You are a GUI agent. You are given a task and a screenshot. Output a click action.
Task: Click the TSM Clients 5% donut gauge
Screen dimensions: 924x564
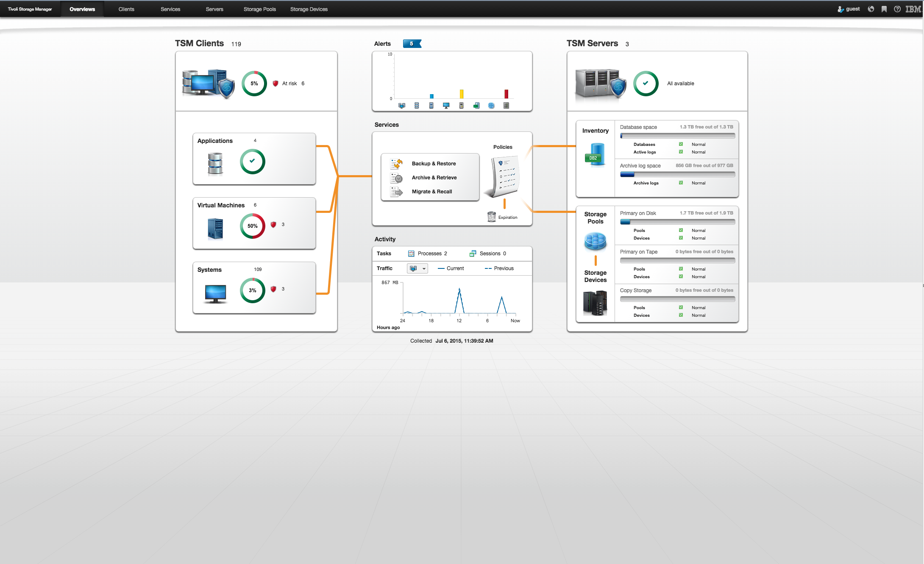(x=254, y=84)
